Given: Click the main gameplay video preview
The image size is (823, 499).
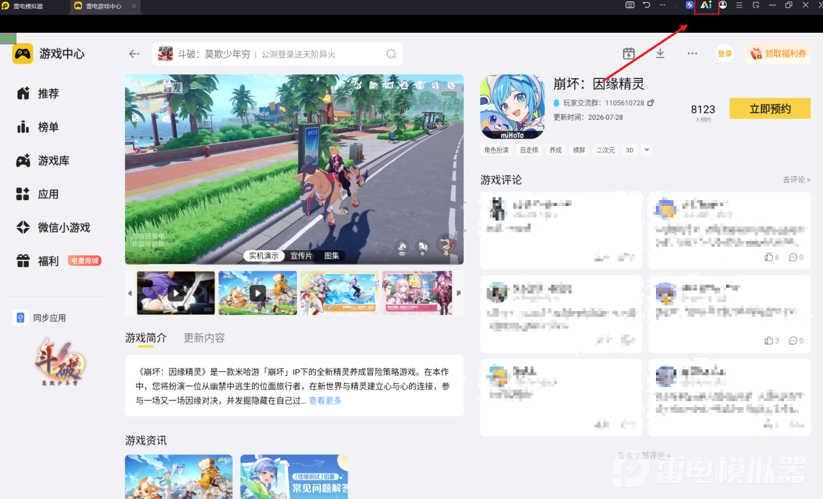Looking at the screenshot, I should click(x=294, y=169).
